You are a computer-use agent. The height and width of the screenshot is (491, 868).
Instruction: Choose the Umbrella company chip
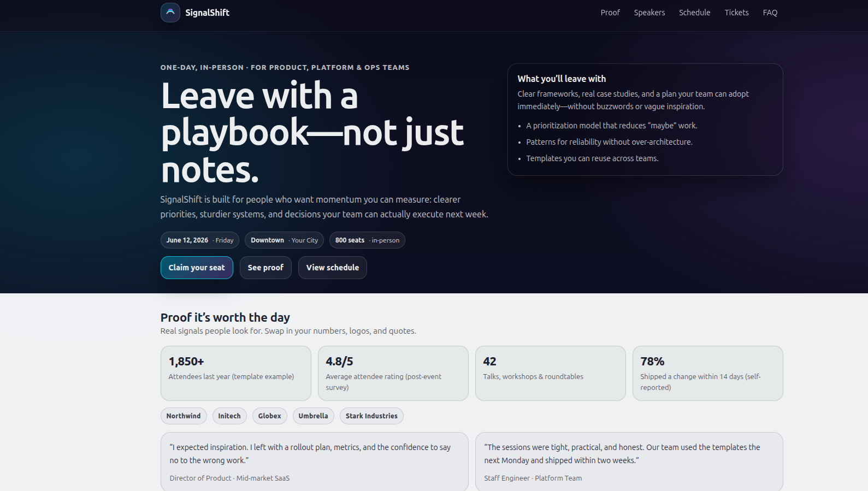coord(313,416)
